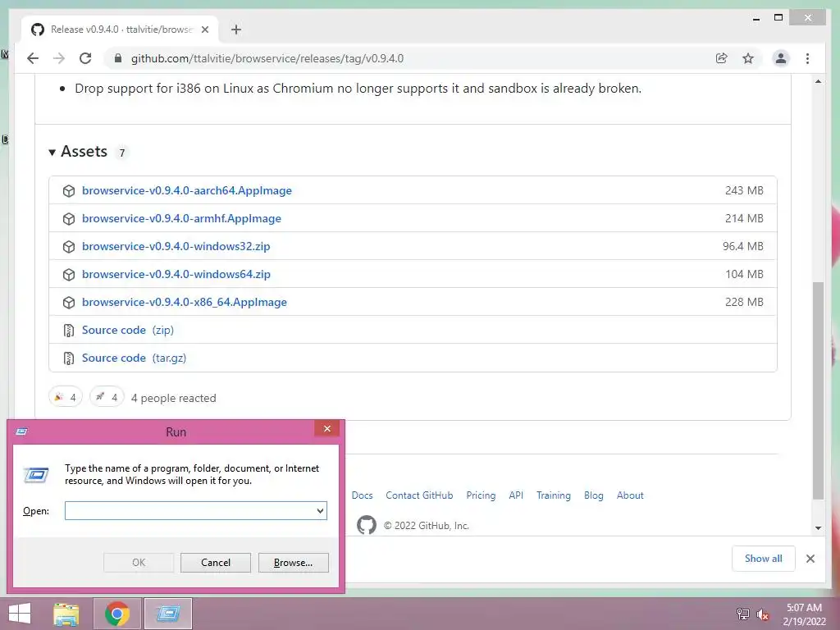Image resolution: width=840 pixels, height=630 pixels.
Task: Click the Chrome taskbar icon
Action: [x=116, y=614]
